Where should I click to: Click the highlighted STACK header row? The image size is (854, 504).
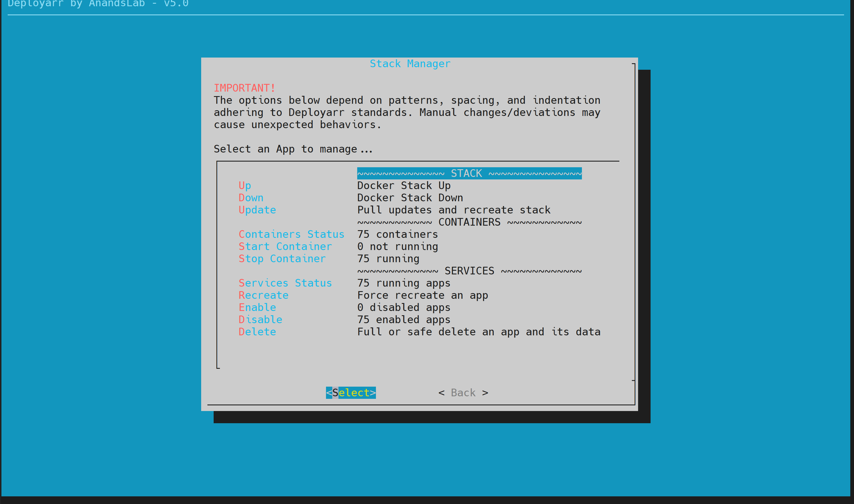click(x=469, y=173)
